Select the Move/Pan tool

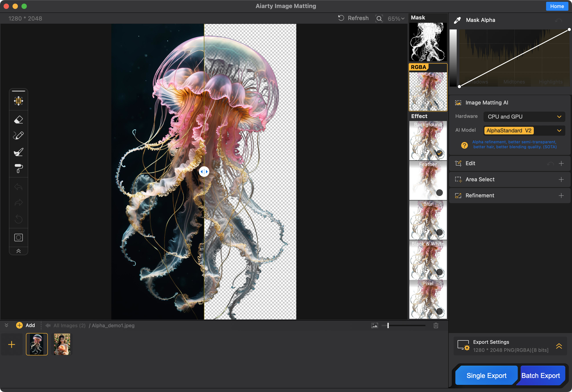pyautogui.click(x=19, y=101)
